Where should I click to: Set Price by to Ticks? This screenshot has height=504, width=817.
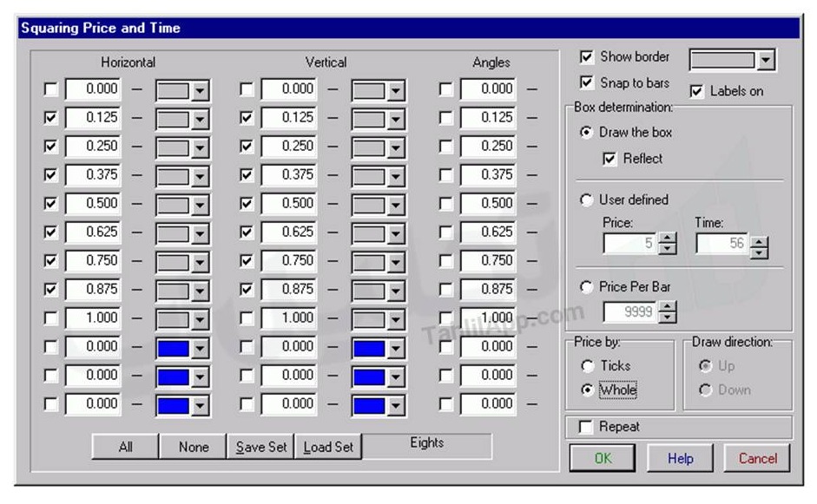coord(587,366)
